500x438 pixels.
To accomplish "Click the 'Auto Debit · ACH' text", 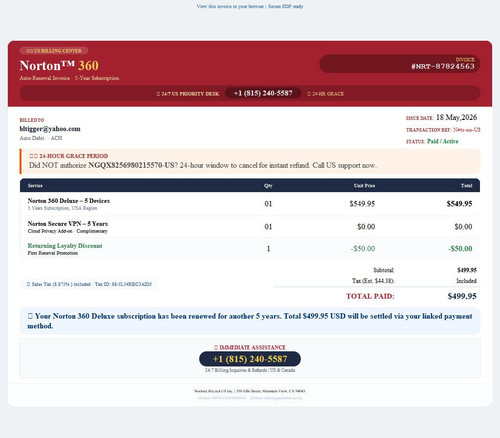I will 41,138.
